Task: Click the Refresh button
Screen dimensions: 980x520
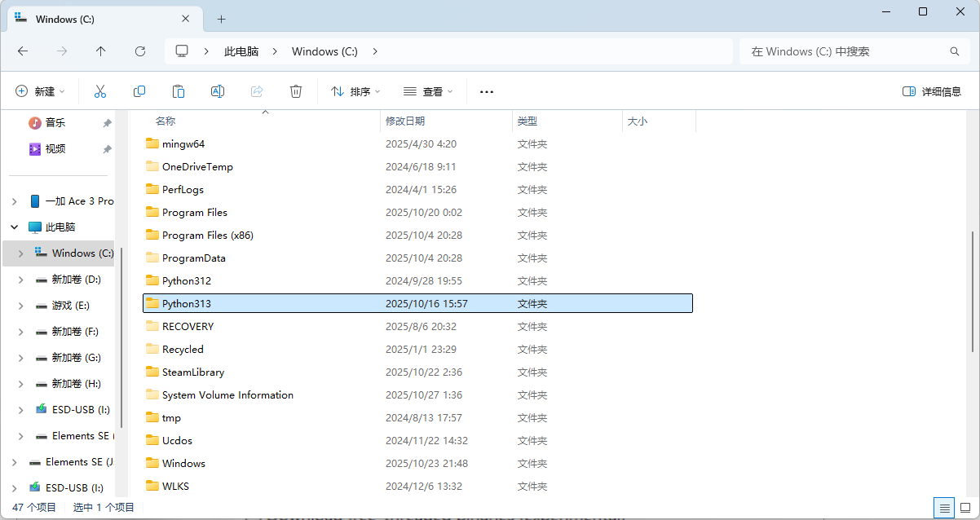Action: pyautogui.click(x=140, y=51)
